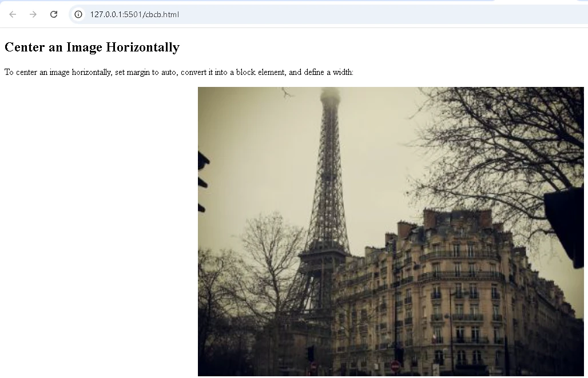
Task: Click the dark traffic light on photo's right edge
Action: [x=565, y=227]
